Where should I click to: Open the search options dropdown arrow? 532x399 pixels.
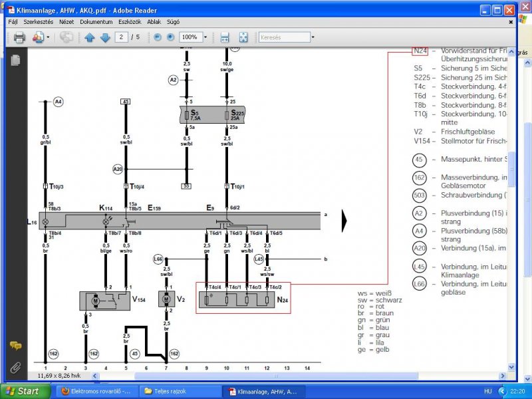click(313, 37)
